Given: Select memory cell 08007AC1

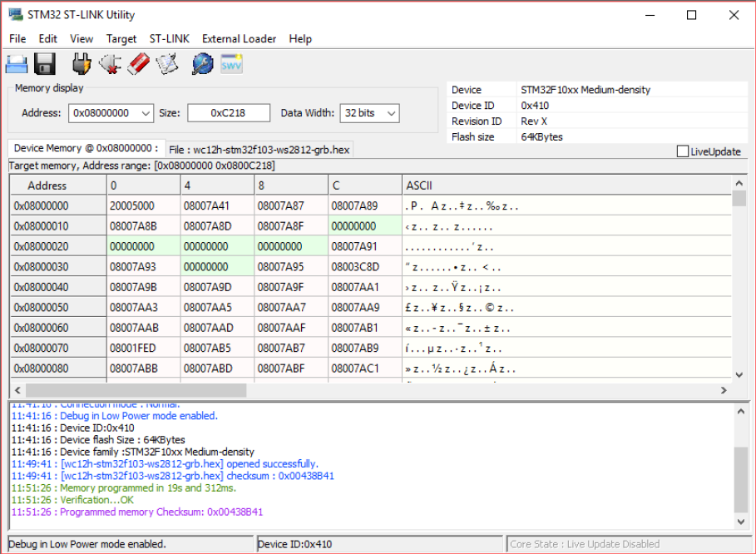Looking at the screenshot, I should [x=365, y=369].
